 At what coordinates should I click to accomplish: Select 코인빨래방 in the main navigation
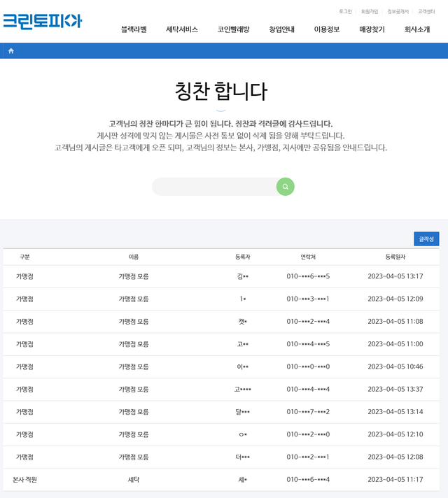point(233,29)
